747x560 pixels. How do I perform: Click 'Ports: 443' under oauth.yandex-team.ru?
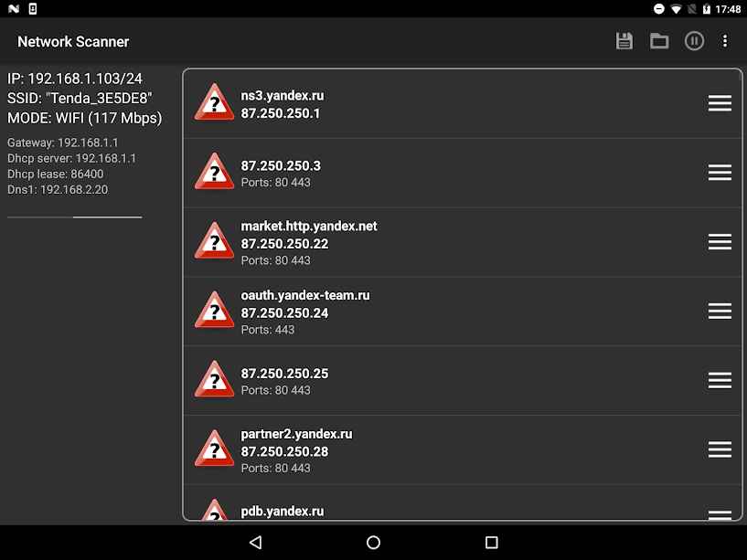[268, 330]
